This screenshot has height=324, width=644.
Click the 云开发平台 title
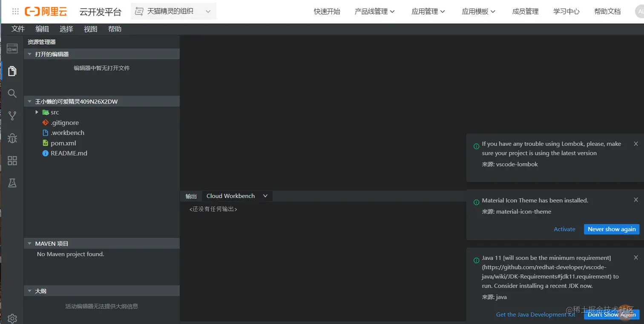(101, 12)
